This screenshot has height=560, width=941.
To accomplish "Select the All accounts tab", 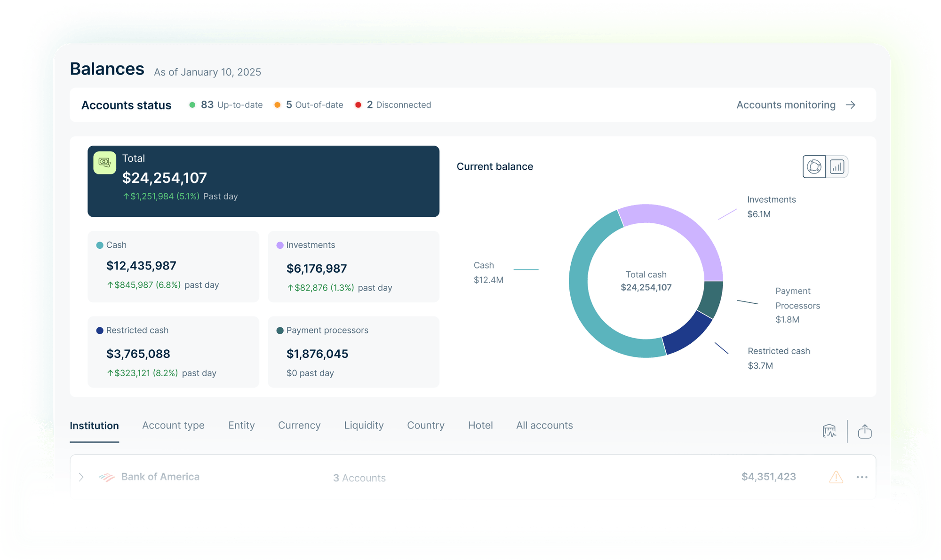I will [x=544, y=426].
